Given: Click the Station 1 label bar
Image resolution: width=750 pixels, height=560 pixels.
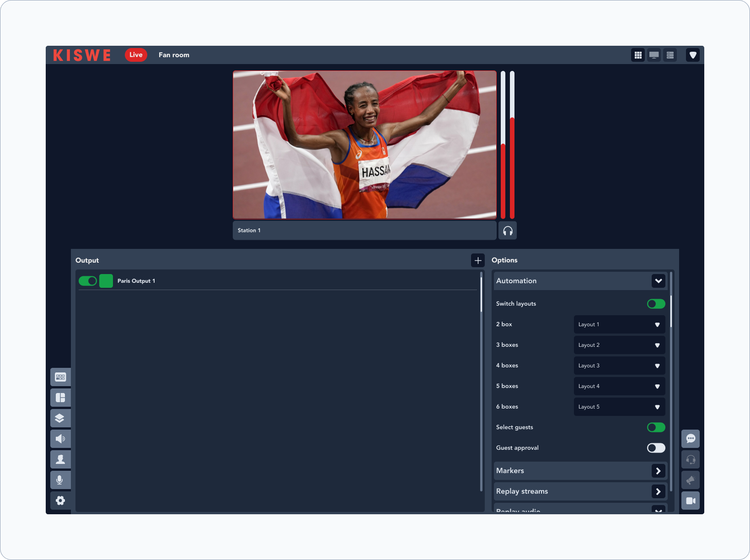Looking at the screenshot, I should 364,231.
